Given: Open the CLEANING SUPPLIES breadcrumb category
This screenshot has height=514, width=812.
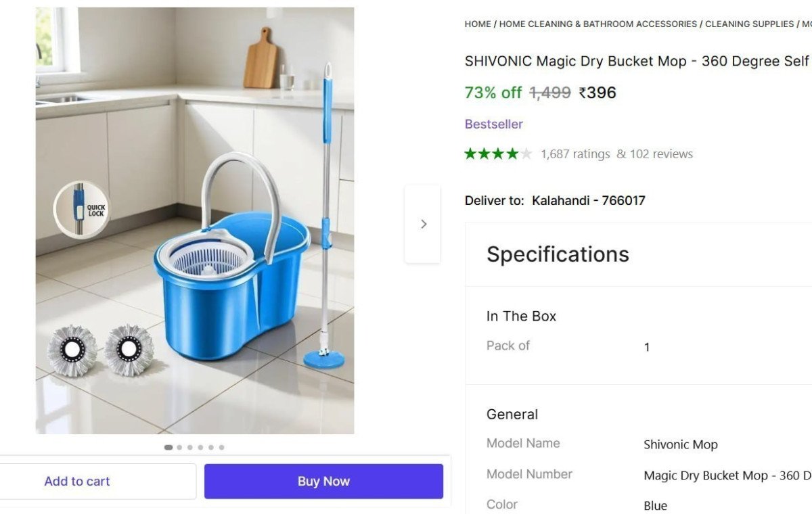Looking at the screenshot, I should (749, 24).
